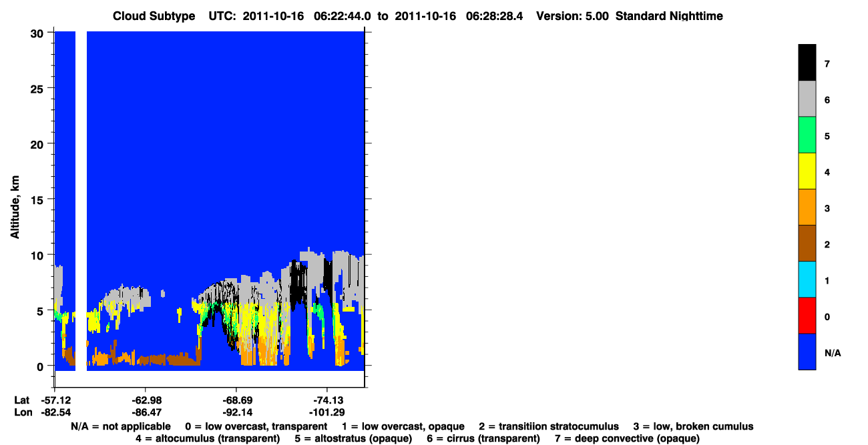Click the '2 = transitiion stratocumulus' legend text
This screenshot has width=868, height=445.
pos(549,426)
